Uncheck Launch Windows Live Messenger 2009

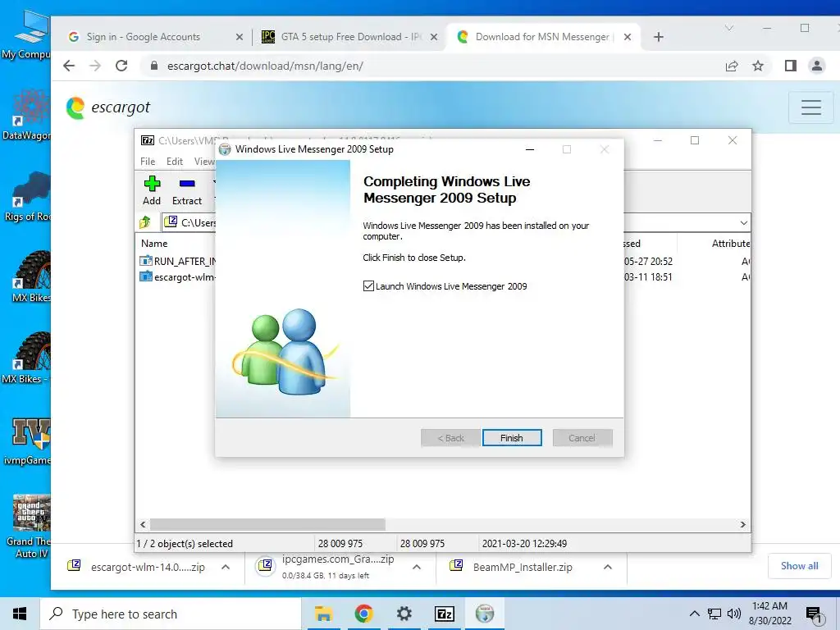[368, 286]
